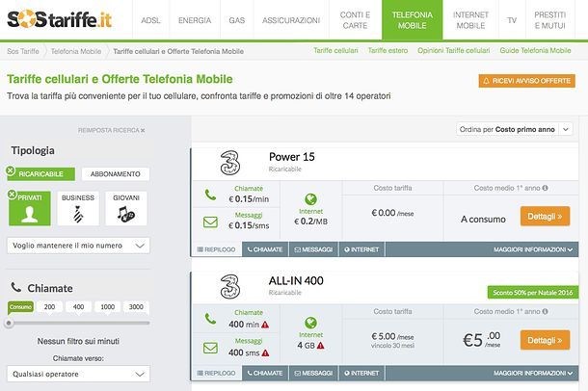The image size is (588, 391).
Task: Click Dettagli button for ALL-IN 400
Action: (545, 340)
